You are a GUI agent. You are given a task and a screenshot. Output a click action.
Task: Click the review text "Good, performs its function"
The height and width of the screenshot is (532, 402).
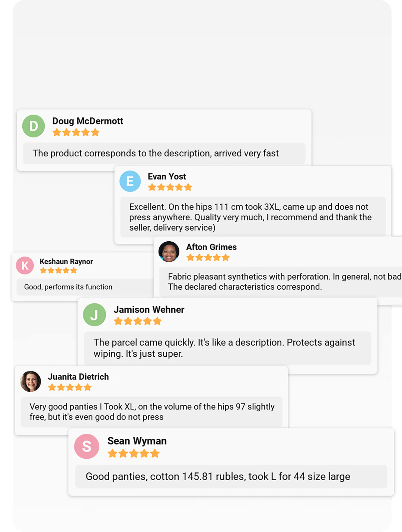tap(68, 287)
